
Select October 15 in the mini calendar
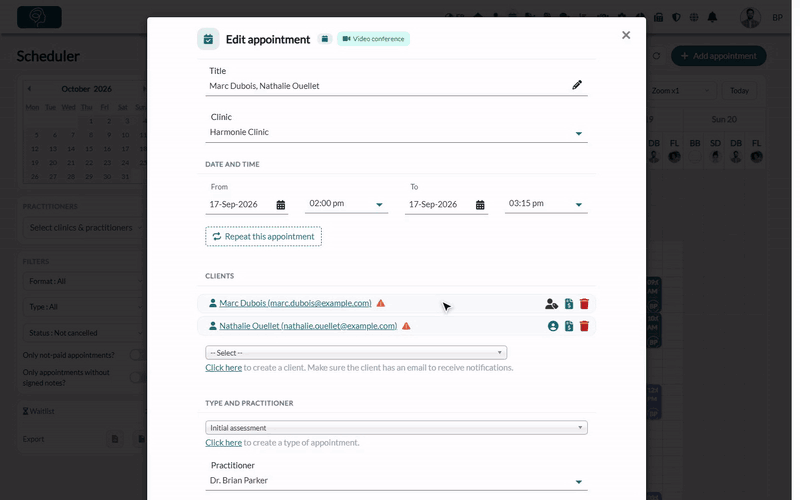pyautogui.click(x=89, y=149)
